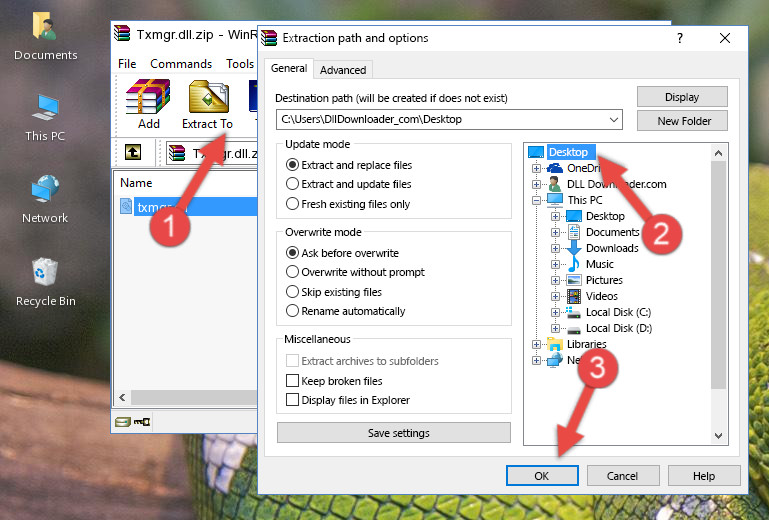Viewport: 769px width, 520px height.
Task: Expand the OneDrive tree node
Action: click(x=537, y=168)
